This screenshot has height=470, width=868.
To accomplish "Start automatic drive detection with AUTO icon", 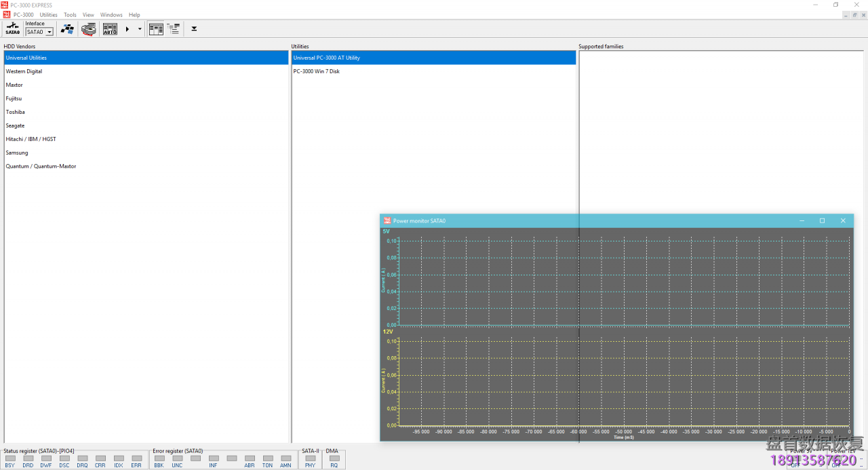I will 109,28.
